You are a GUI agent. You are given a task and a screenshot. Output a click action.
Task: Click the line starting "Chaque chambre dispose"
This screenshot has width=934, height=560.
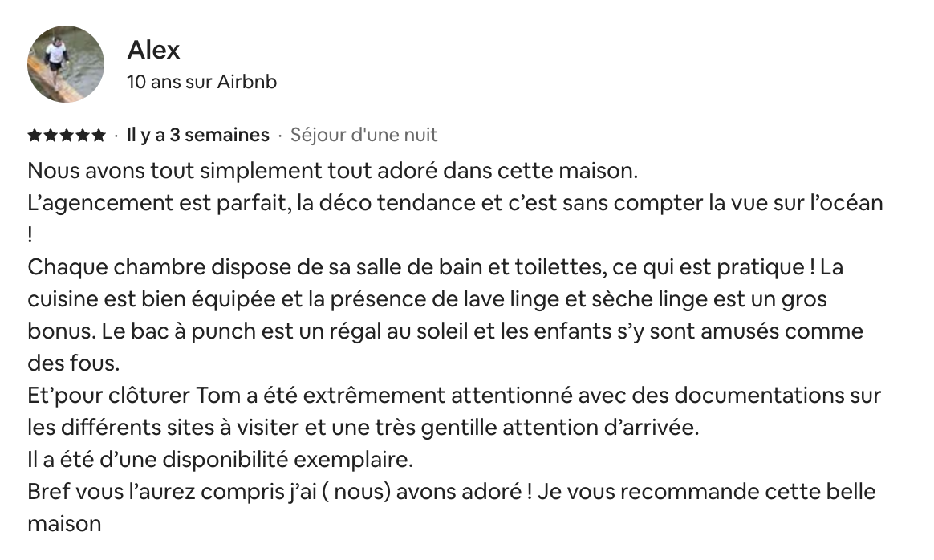click(x=435, y=267)
